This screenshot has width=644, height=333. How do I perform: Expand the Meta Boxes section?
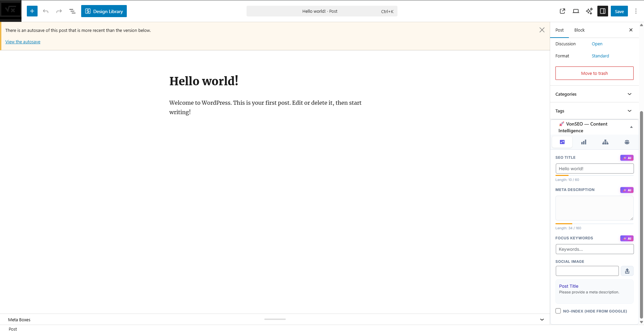tap(542, 320)
